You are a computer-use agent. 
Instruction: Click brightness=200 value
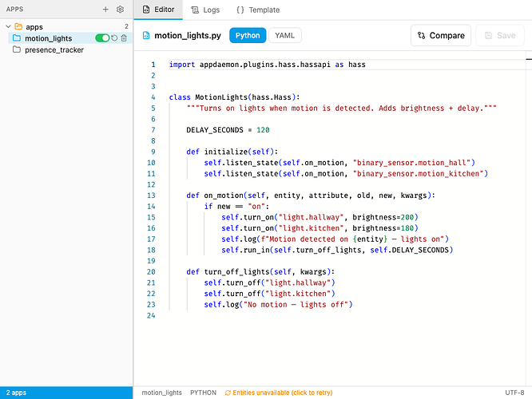pyautogui.click(x=407, y=217)
